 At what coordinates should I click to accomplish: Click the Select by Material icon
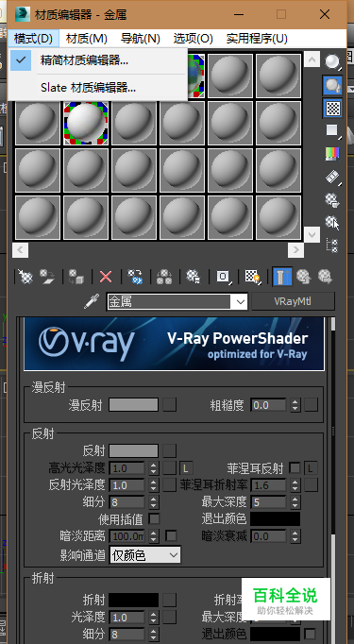332,223
